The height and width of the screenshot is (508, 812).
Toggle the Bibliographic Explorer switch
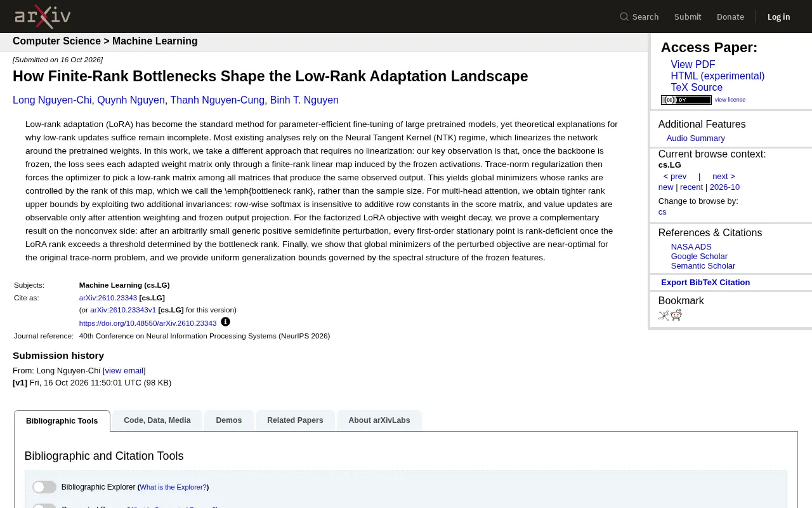[44, 487]
